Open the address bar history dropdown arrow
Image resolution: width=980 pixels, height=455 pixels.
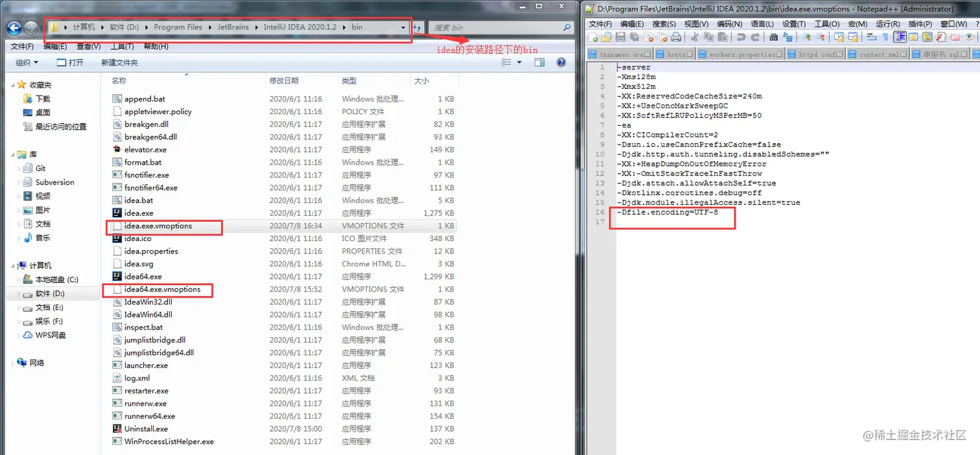tap(404, 27)
